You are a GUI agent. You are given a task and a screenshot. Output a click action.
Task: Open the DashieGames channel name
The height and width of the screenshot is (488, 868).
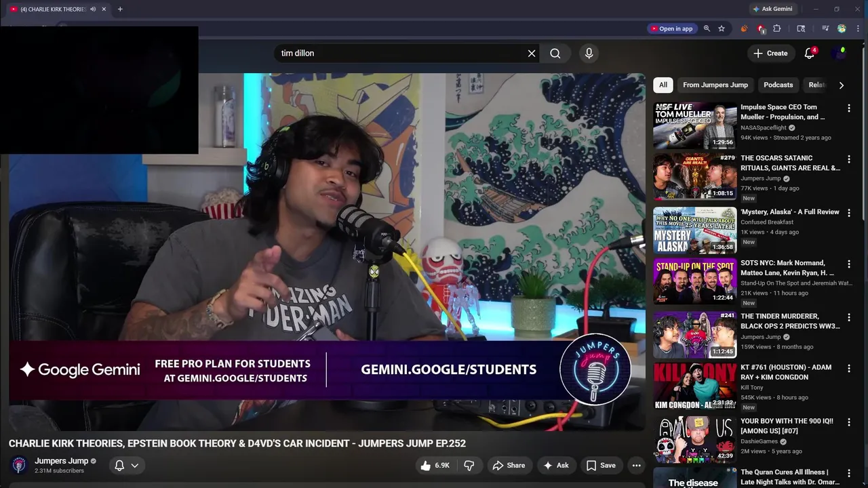point(759,441)
